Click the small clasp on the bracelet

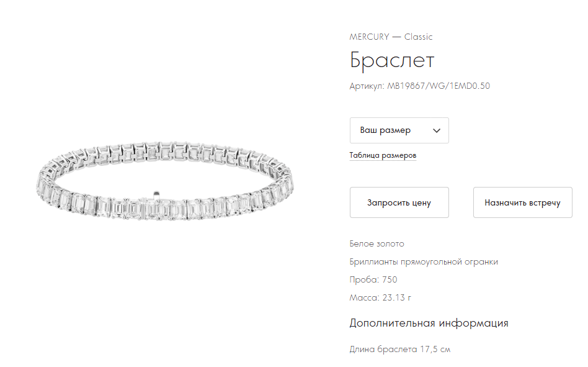[x=156, y=194]
